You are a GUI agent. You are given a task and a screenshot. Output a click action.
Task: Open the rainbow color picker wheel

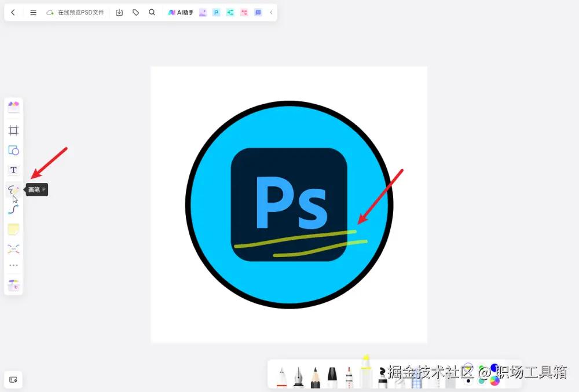pyautogui.click(x=494, y=380)
